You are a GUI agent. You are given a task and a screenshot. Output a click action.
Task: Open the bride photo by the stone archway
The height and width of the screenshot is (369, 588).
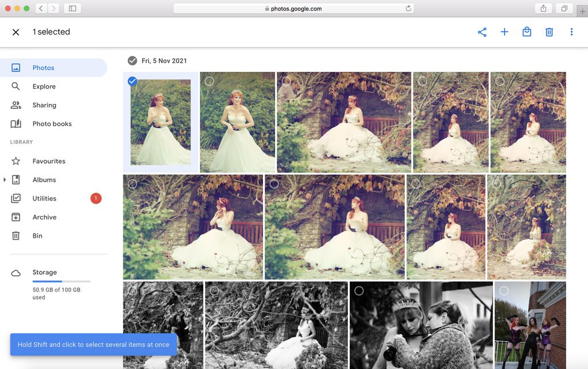coord(343,122)
